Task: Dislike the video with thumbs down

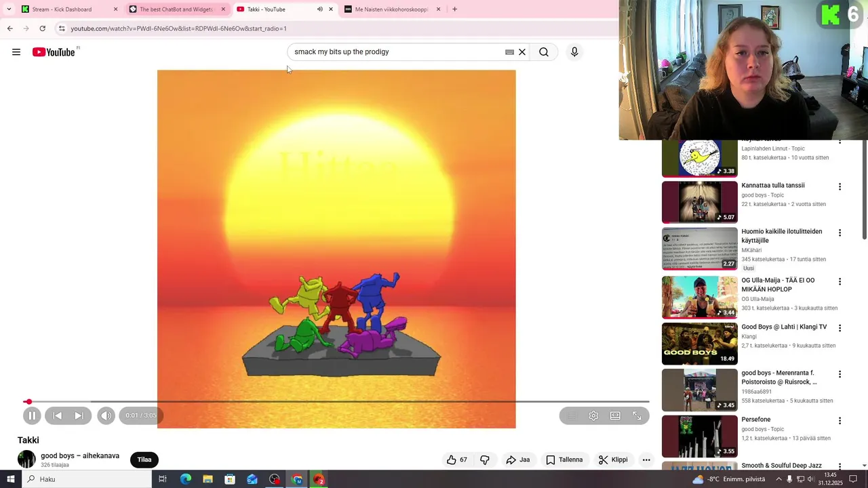Action: (485, 460)
